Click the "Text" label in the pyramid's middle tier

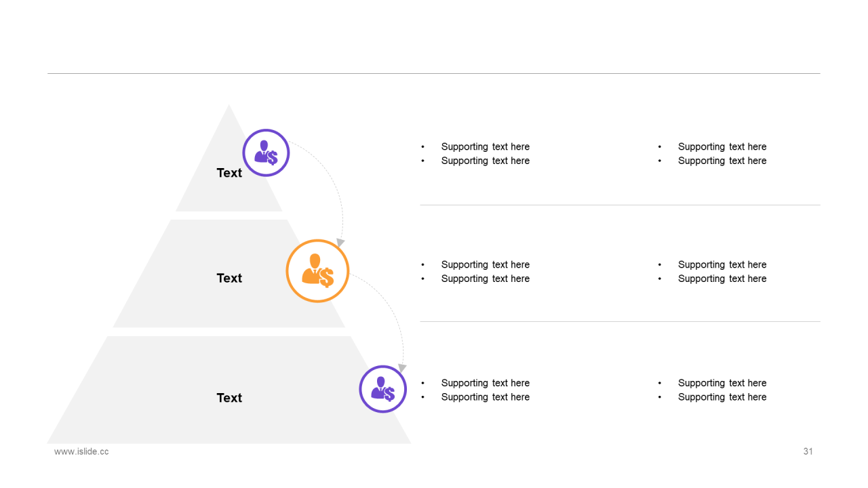229,278
